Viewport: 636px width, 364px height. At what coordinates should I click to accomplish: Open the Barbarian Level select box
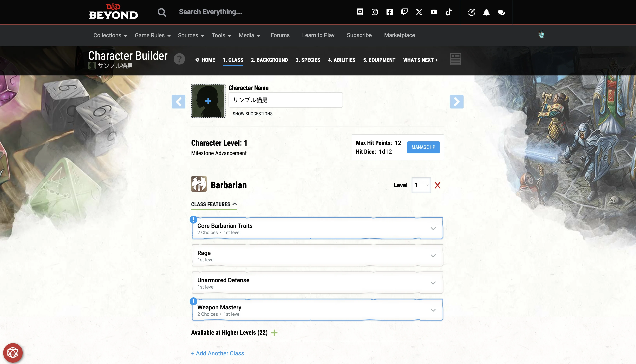[x=421, y=185]
